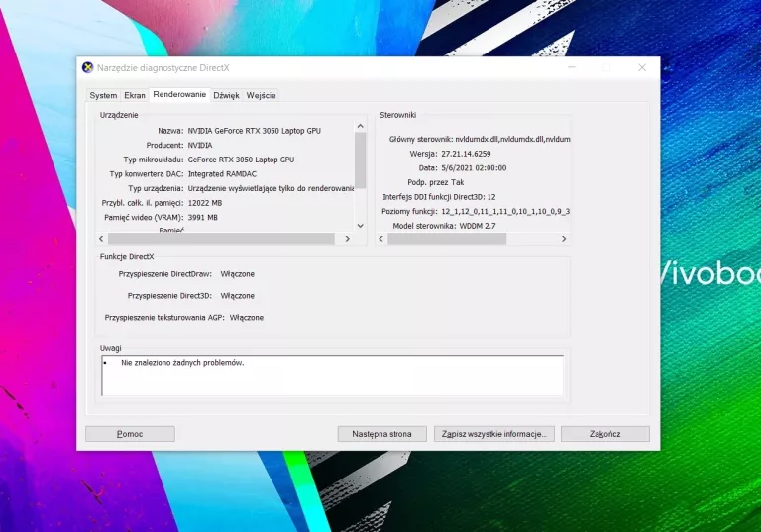Click the driver version 27.21.14.6259
The image size is (761, 532).
[x=466, y=154]
